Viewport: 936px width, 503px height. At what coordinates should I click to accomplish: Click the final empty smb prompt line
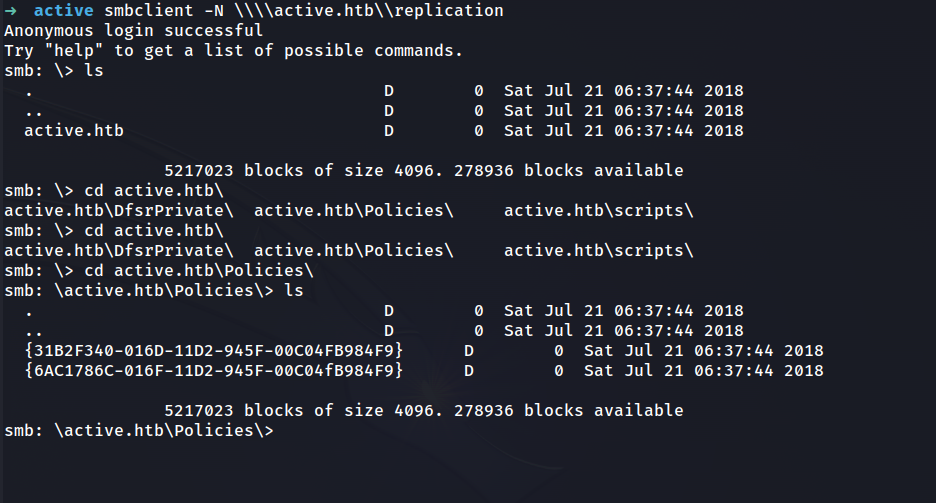pos(138,431)
